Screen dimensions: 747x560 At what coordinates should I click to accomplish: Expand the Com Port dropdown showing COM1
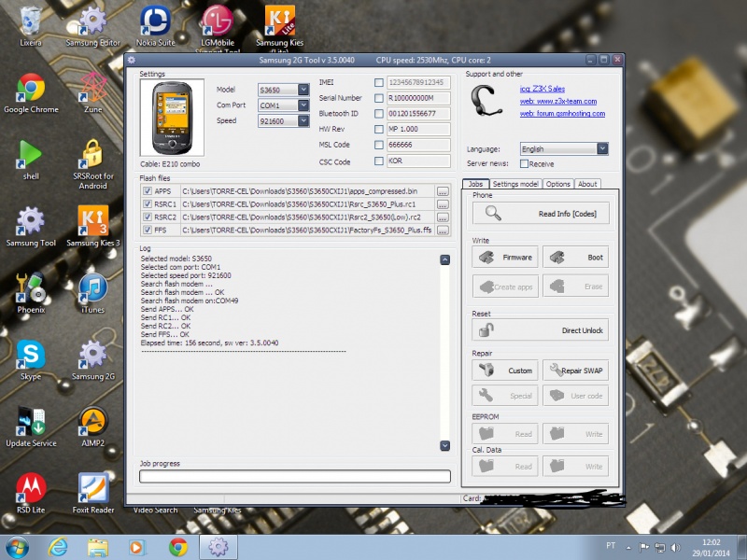click(x=303, y=105)
